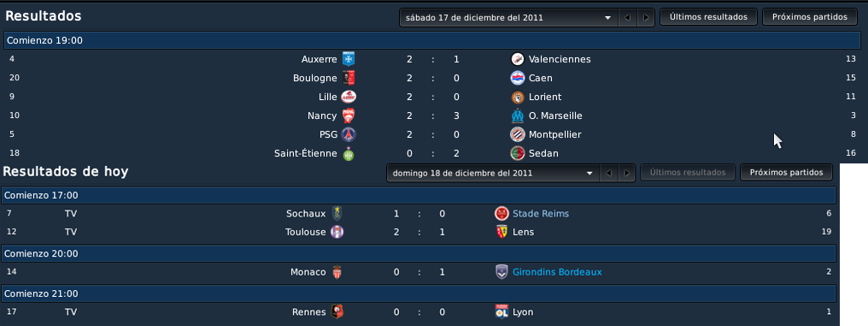Click the O. Marseille crest icon
The height and width of the screenshot is (326, 868).
[x=518, y=116]
